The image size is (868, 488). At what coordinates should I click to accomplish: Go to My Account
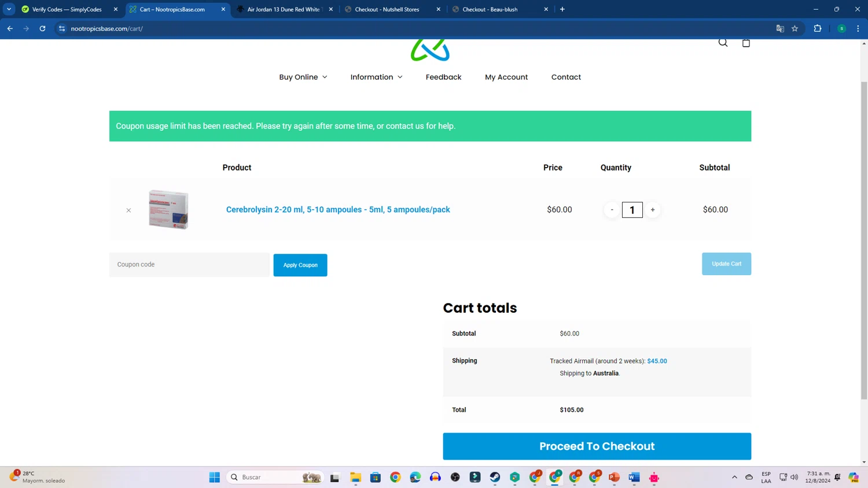506,77
